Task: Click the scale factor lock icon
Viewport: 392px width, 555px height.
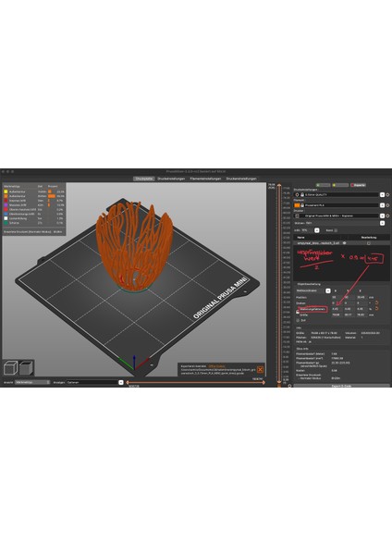Action: click(x=298, y=312)
